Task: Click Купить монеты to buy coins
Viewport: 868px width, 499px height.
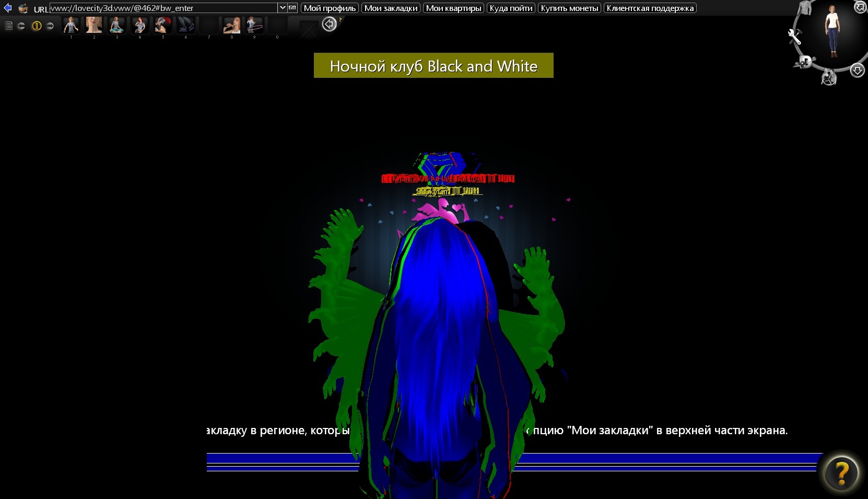Action: point(569,8)
